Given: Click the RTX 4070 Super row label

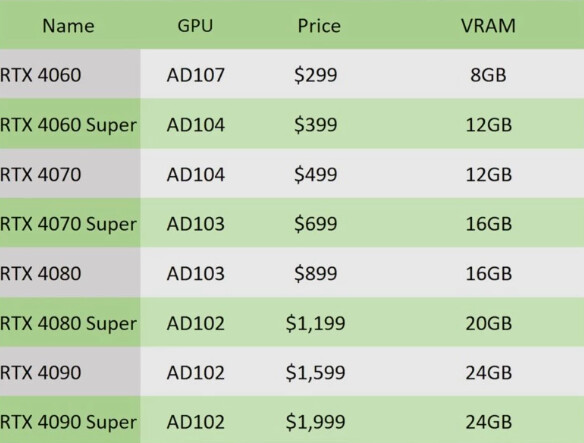Looking at the screenshot, I should pyautogui.click(x=69, y=224).
